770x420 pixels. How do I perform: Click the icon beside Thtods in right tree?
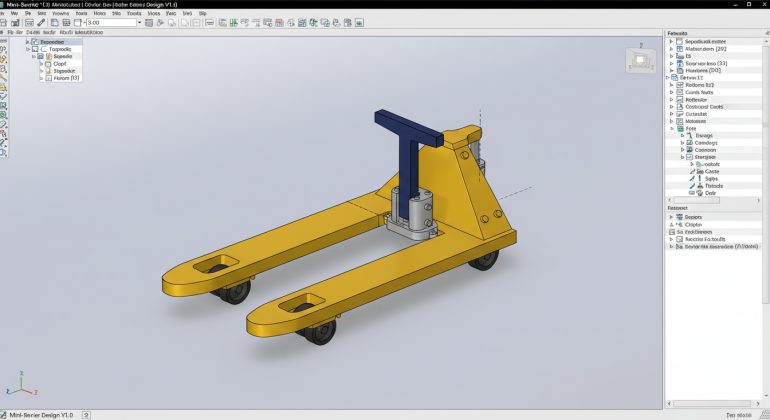click(x=698, y=185)
